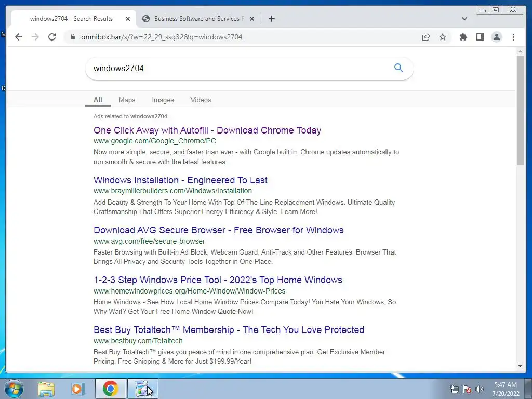Switch to Business Software and Services tab
Screen dimensions: 532x399
click(198, 19)
